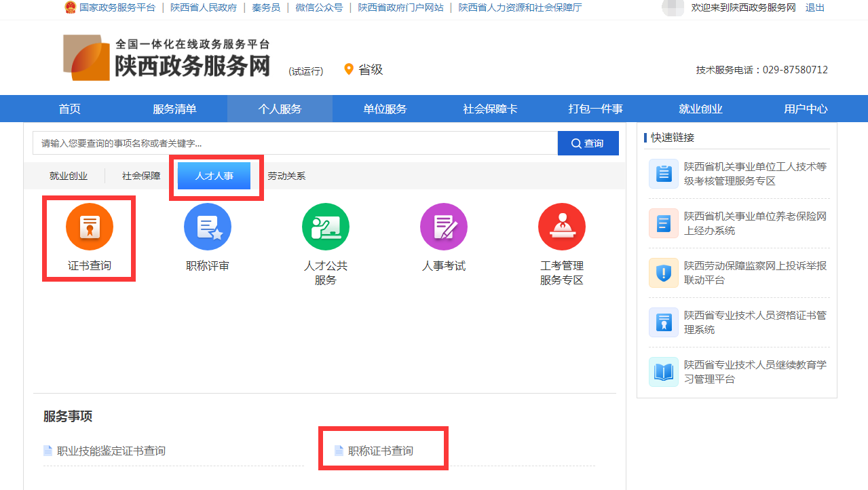The width and height of the screenshot is (868, 490).
Task: Click the 人才公共服务 service icon
Action: 325,226
